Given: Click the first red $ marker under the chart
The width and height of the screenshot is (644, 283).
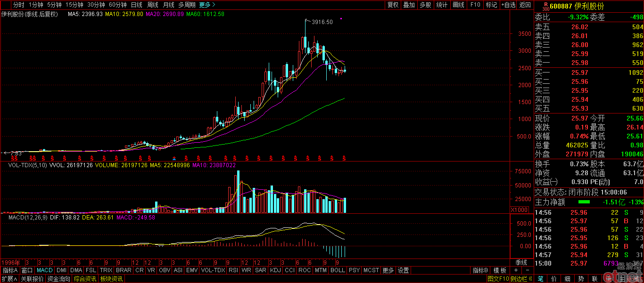Looking at the screenshot, I should click(13, 159).
